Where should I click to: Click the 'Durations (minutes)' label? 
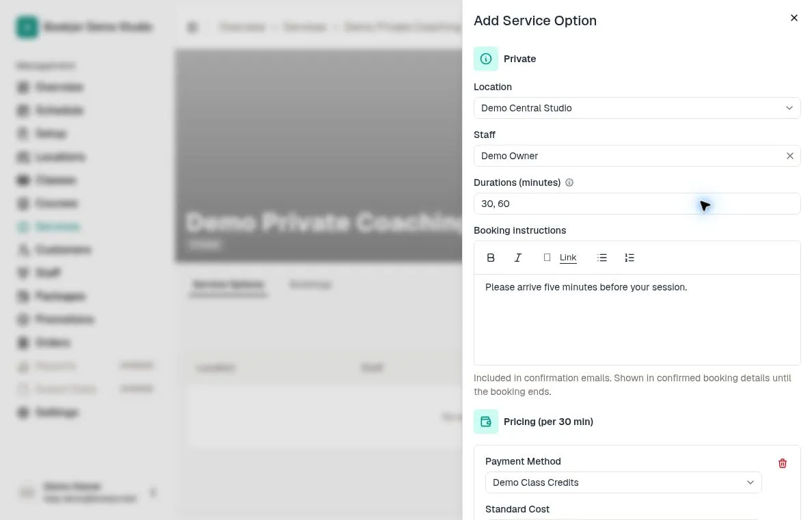[517, 182]
